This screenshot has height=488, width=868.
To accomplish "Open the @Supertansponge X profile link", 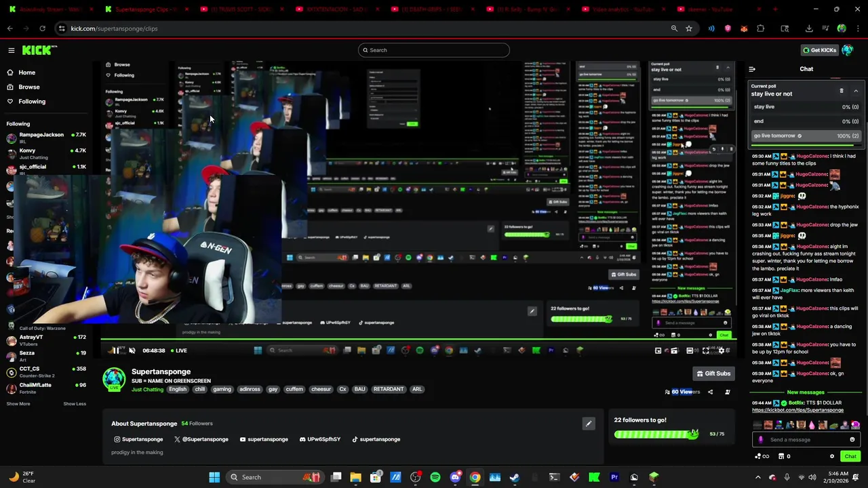I will [201, 439].
